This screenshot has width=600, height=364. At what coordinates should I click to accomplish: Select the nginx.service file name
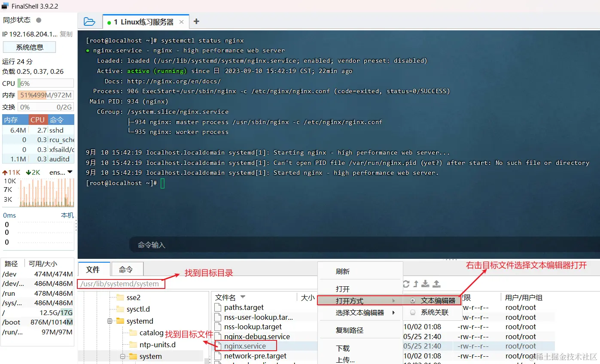click(x=245, y=346)
